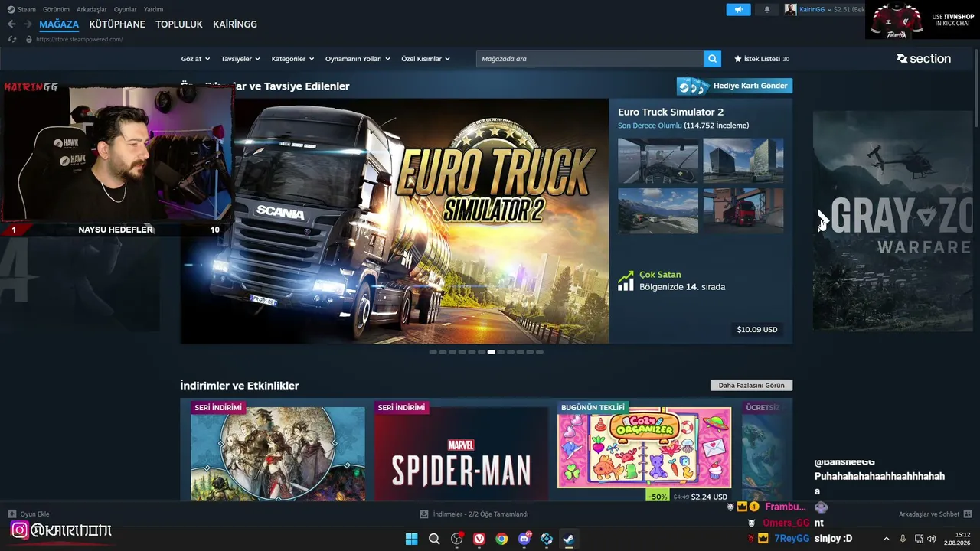The height and width of the screenshot is (551, 980).
Task: Open the Euro Truck Simulator 2 title
Action: point(671,112)
